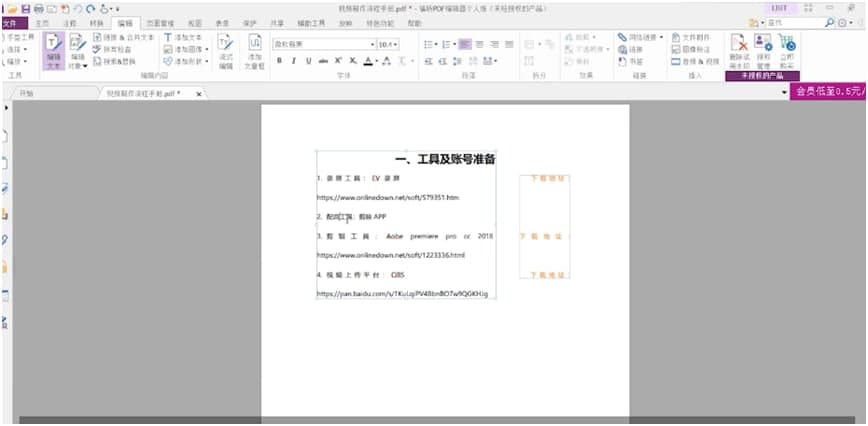The width and height of the screenshot is (868, 426).
Task: Switch to the 注释 Comment ribbon tab
Action: click(69, 24)
